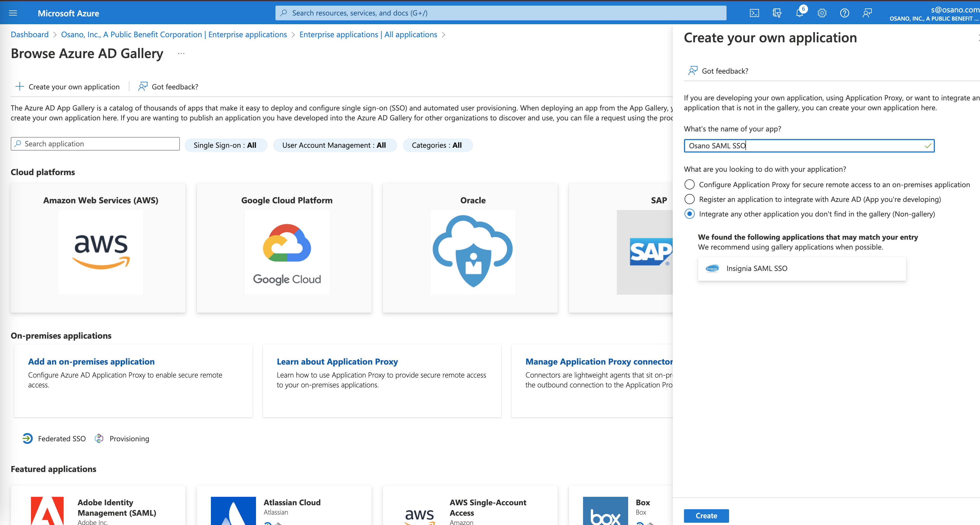
Task: Open portal settings gear
Action: tap(822, 13)
